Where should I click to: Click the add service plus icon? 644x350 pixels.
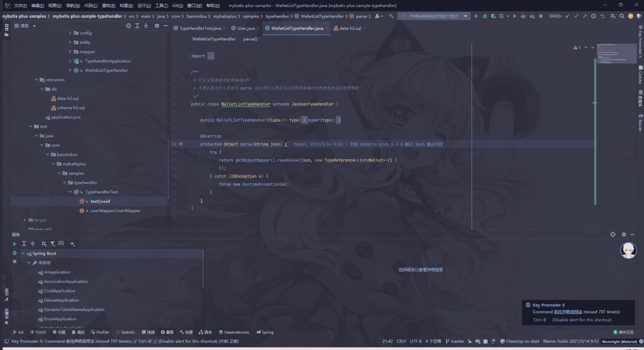(72, 244)
